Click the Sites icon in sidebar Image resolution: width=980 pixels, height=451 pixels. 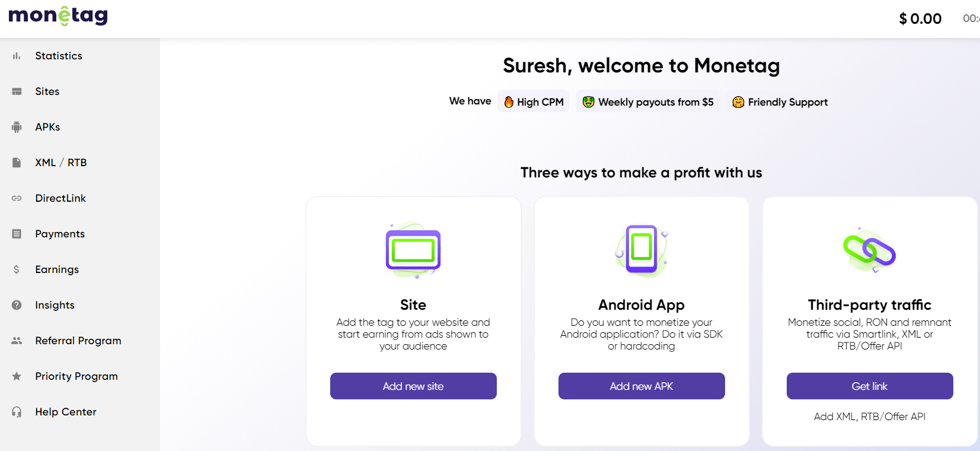(x=17, y=91)
